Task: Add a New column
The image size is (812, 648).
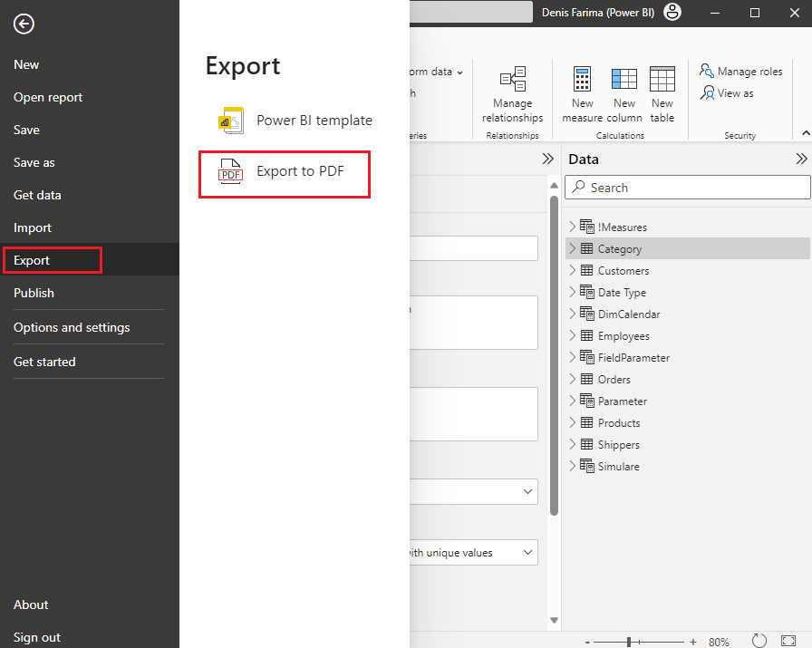Action: 623,95
